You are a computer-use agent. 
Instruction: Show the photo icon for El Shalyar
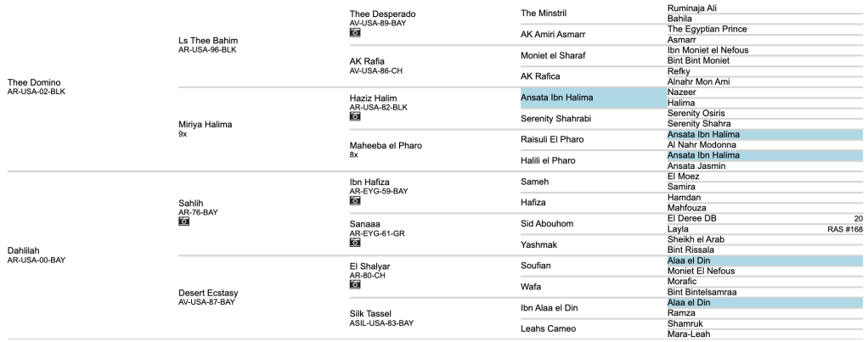coord(355,284)
